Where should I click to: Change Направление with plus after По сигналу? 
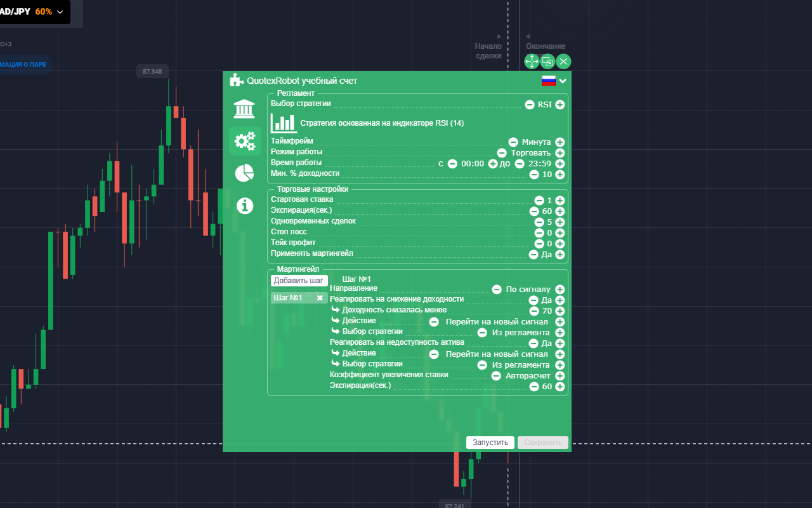pos(560,290)
